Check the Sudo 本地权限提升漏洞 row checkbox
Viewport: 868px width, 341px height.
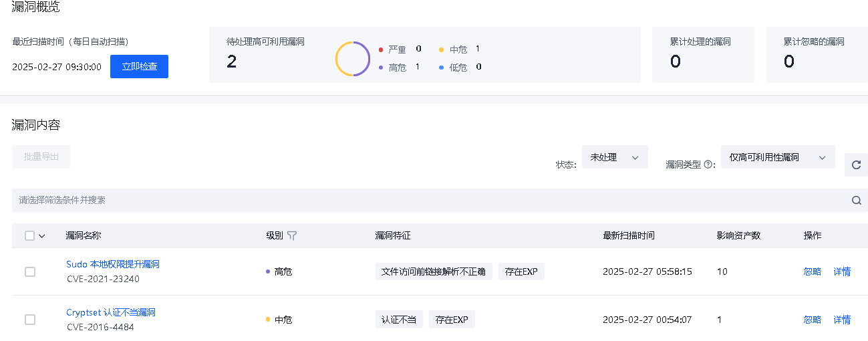30,271
